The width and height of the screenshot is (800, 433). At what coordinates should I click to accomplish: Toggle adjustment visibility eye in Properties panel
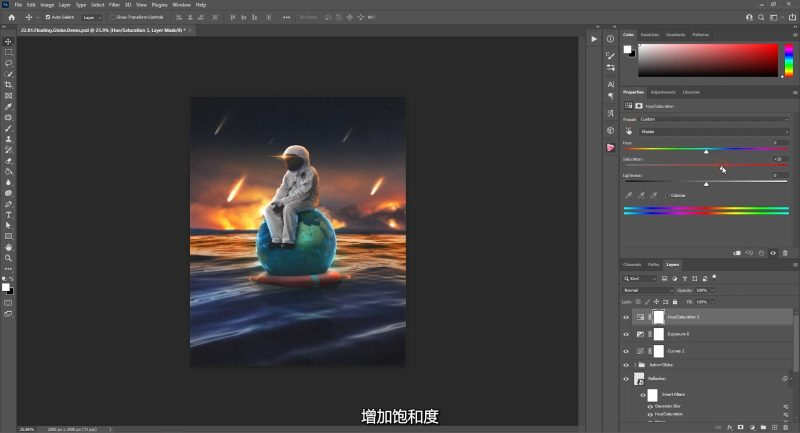coord(773,253)
